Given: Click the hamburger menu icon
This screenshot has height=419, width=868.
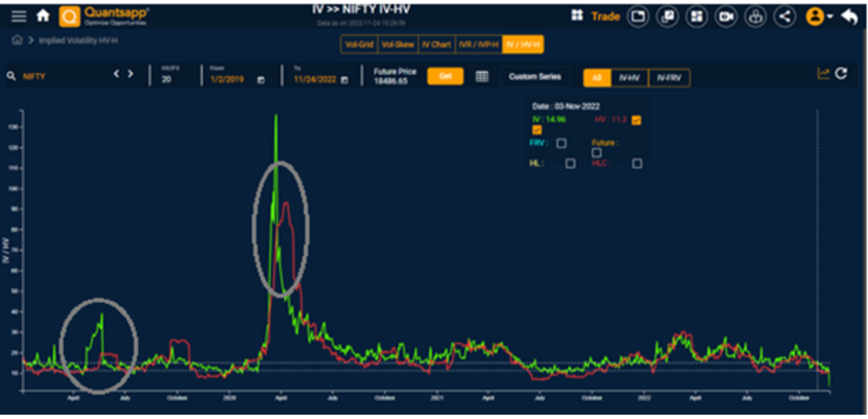Looking at the screenshot, I should [19, 16].
